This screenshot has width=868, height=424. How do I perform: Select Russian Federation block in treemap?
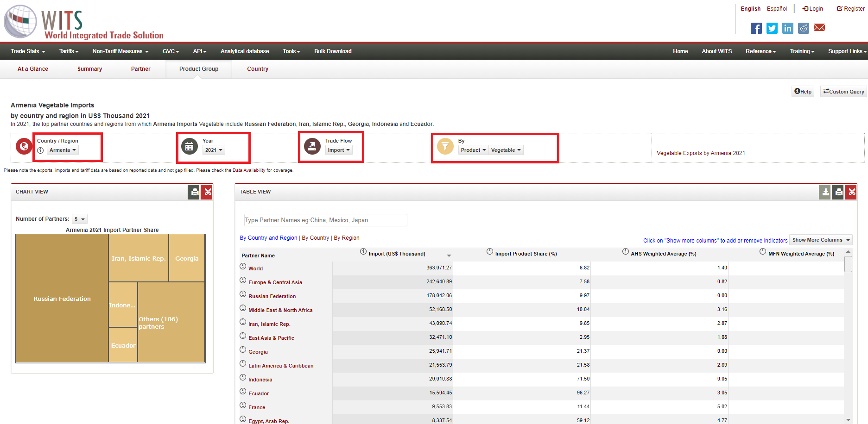(x=62, y=299)
